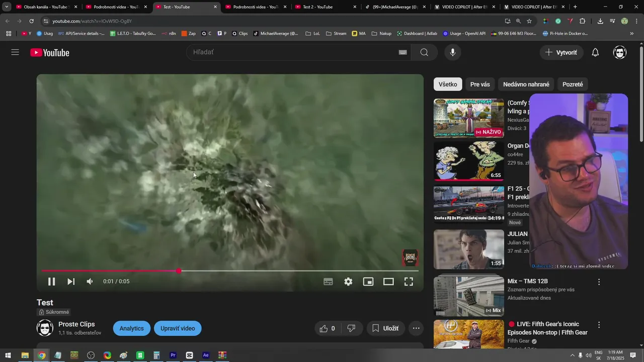
Task: Open Chrome downloads
Action: (x=600, y=21)
